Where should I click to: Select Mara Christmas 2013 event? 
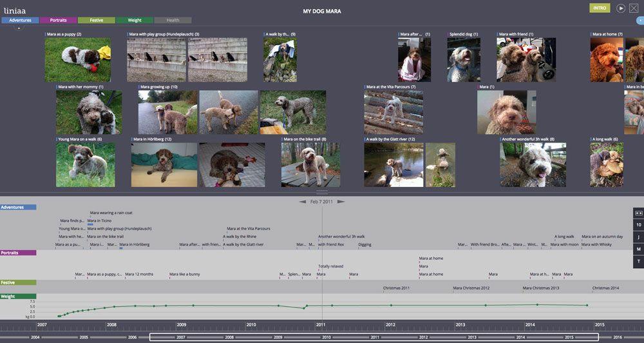tap(541, 288)
